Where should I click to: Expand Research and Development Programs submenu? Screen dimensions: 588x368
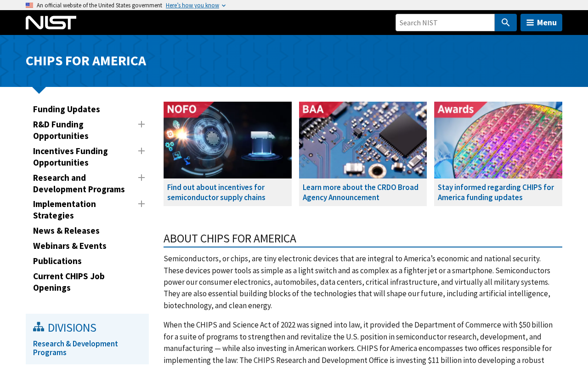141,178
